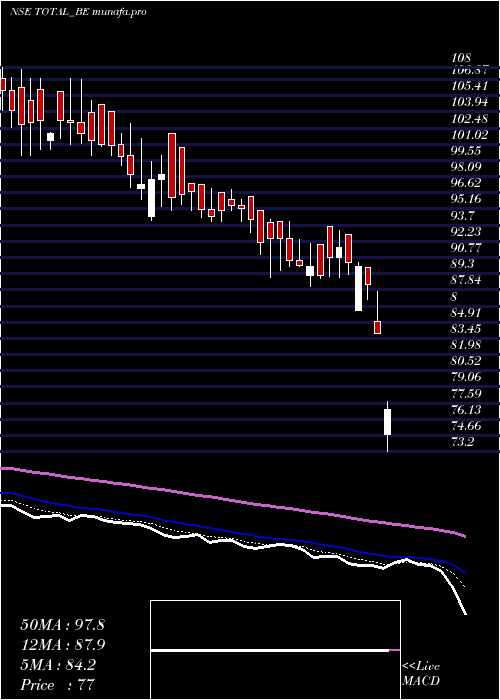Viewport: 500px width, 700px height.
Task: Click the red candlestick near 83.45
Action: (x=377, y=327)
